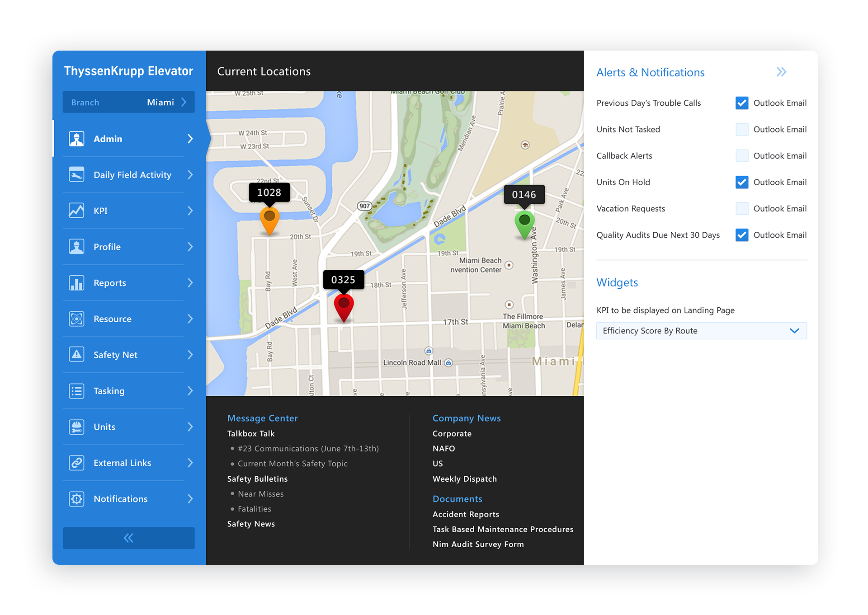
Task: Expand the Profile menu chevron
Action: coord(190,247)
